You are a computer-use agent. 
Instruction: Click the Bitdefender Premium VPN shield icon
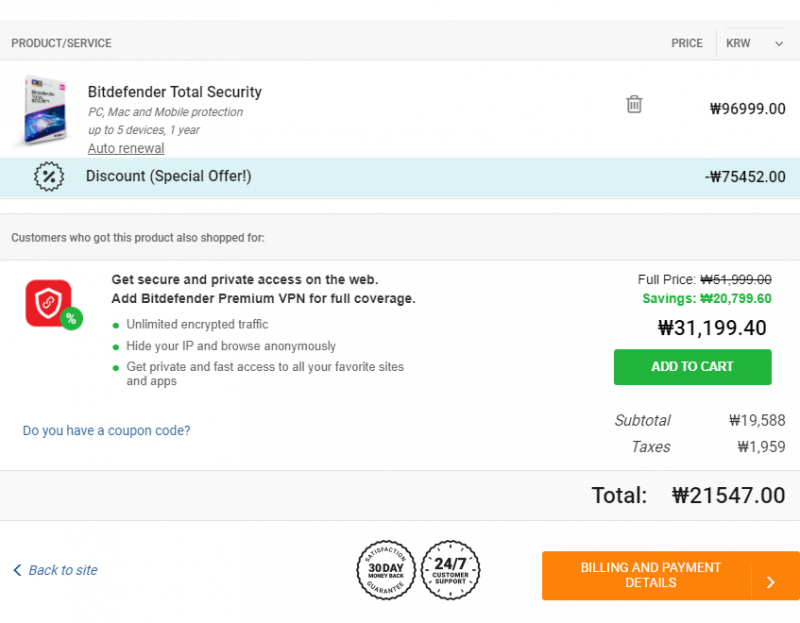(x=48, y=303)
